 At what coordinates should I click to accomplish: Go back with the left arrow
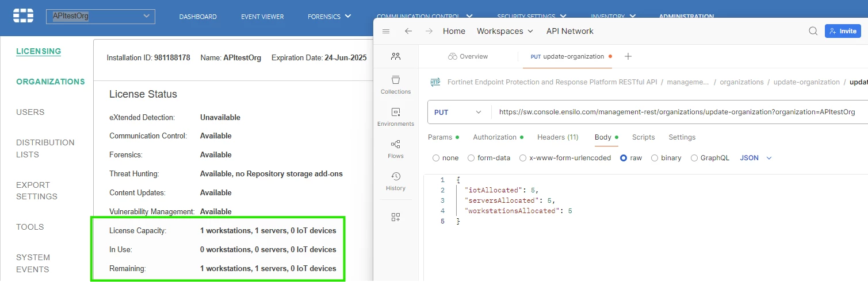click(x=408, y=31)
